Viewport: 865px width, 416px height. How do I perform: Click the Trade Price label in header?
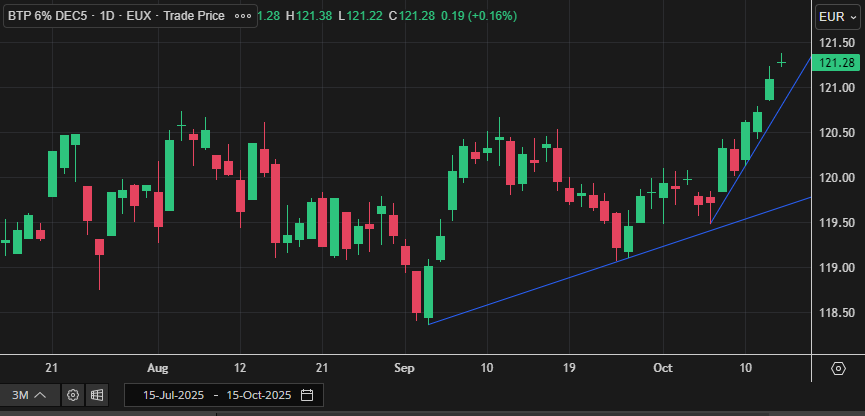point(192,16)
